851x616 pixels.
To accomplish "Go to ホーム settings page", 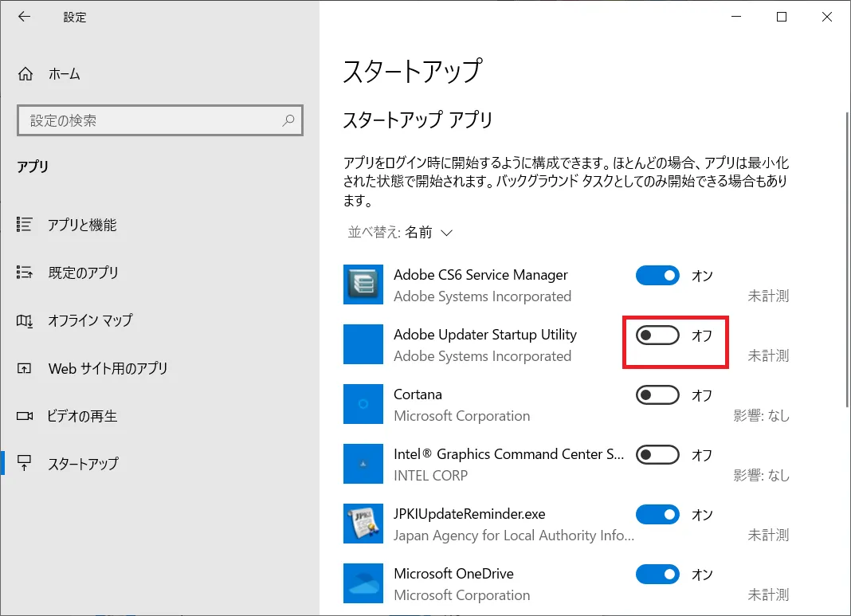I will pos(64,74).
